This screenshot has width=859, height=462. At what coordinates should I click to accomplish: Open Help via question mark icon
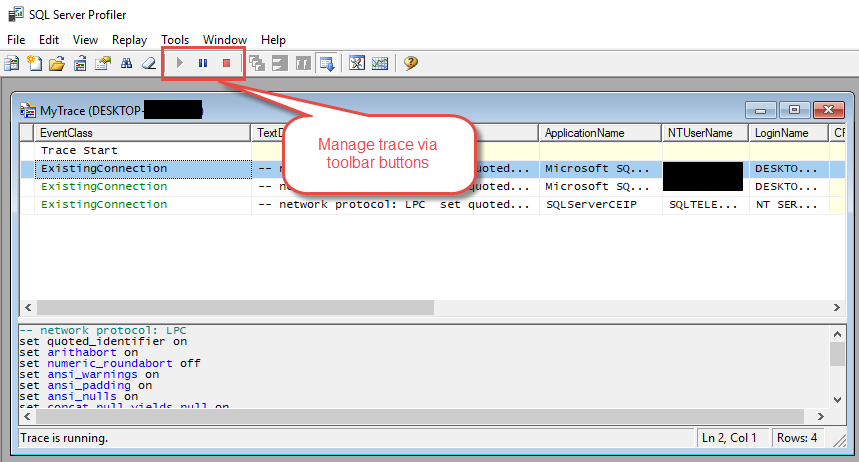coord(410,64)
